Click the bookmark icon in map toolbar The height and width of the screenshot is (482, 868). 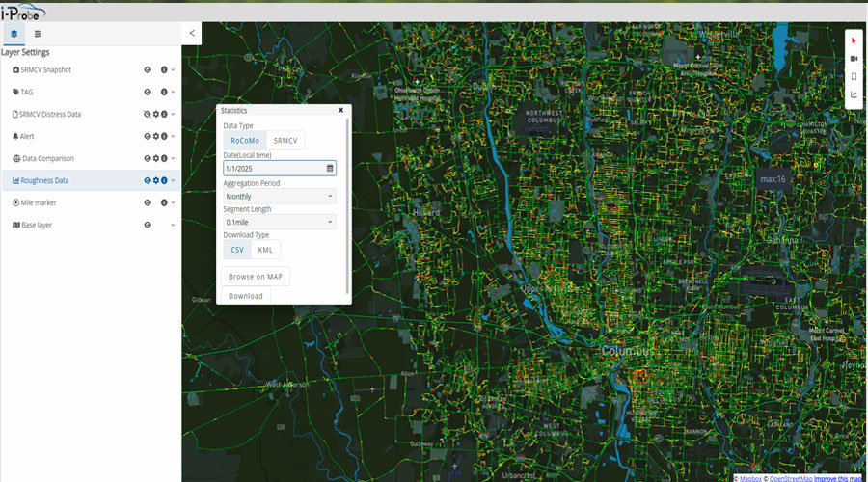coord(854,77)
